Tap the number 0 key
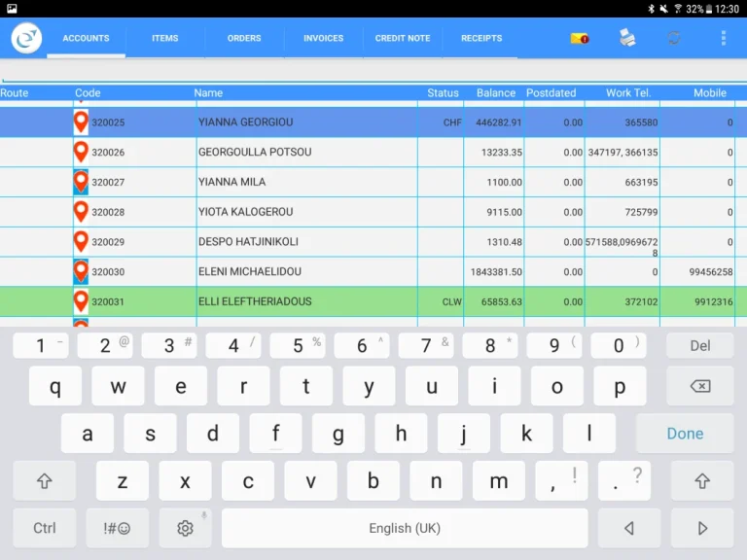 click(619, 345)
